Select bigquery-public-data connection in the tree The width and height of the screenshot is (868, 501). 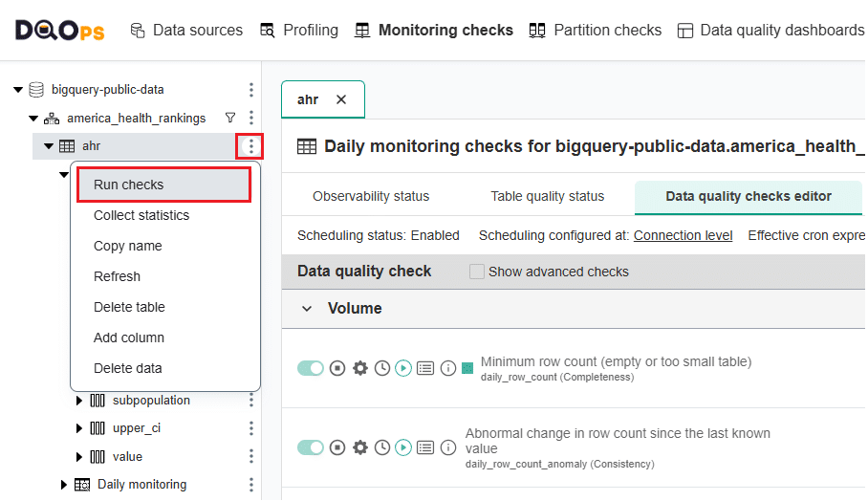(107, 90)
